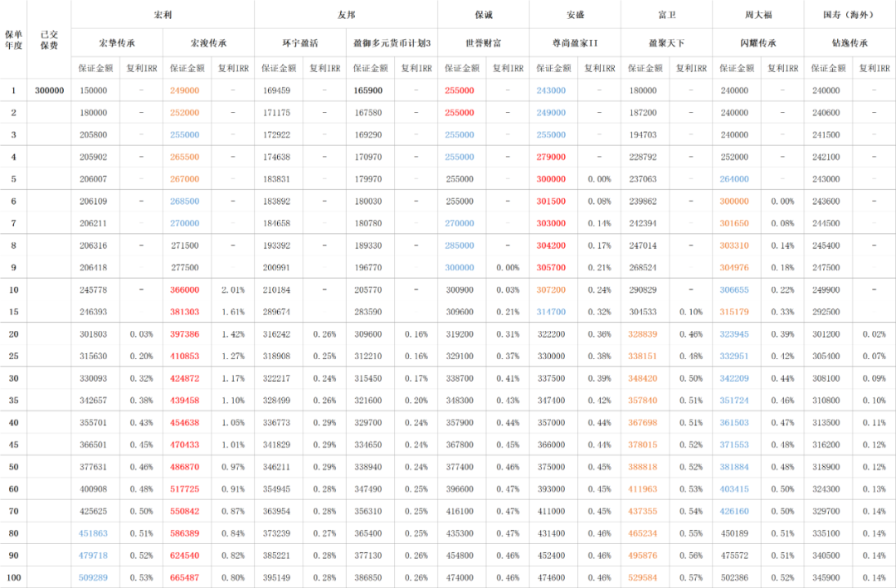The height and width of the screenshot is (588, 896).
Task: Select the bold 165900 value cell
Action: tap(368, 90)
